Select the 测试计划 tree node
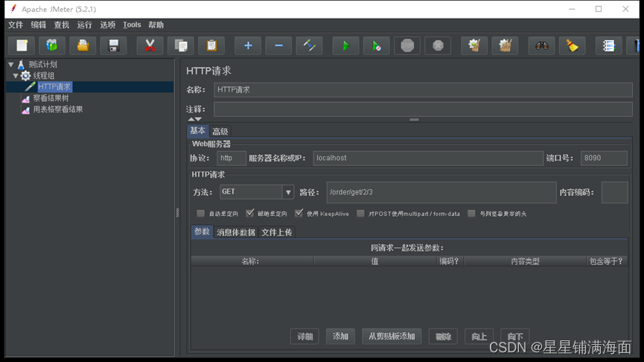The image size is (644, 362). pyautogui.click(x=42, y=65)
